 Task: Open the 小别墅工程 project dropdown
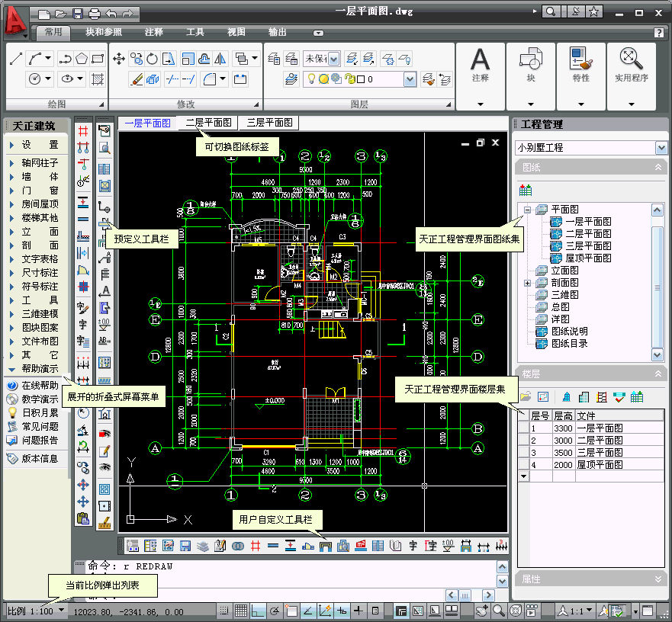point(661,147)
